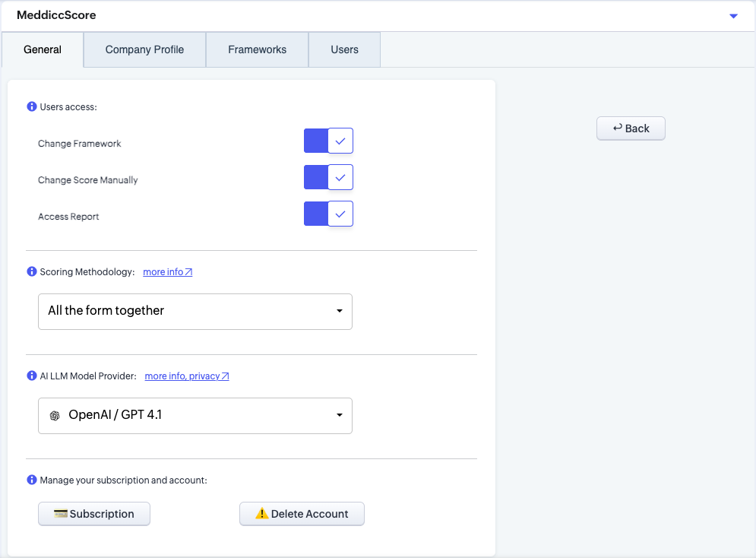Click the OpenAI logo in the model dropdown
The height and width of the screenshot is (558, 756).
tap(55, 416)
